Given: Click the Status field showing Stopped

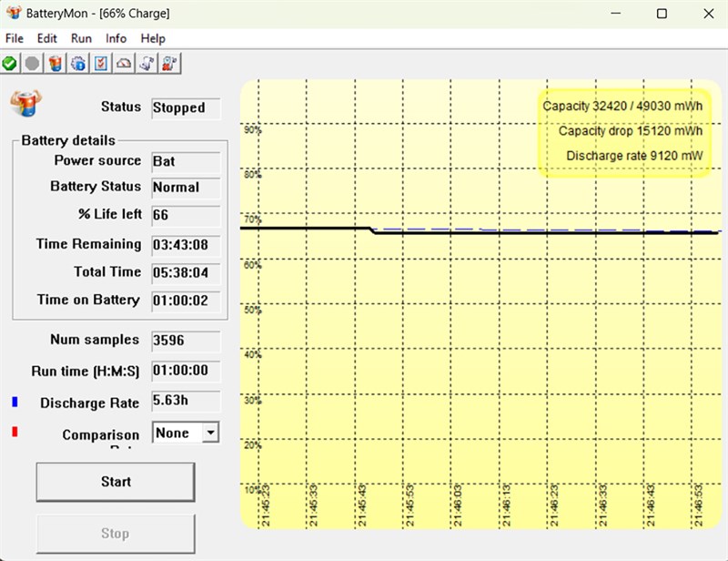Looking at the screenshot, I should pyautogui.click(x=186, y=107).
